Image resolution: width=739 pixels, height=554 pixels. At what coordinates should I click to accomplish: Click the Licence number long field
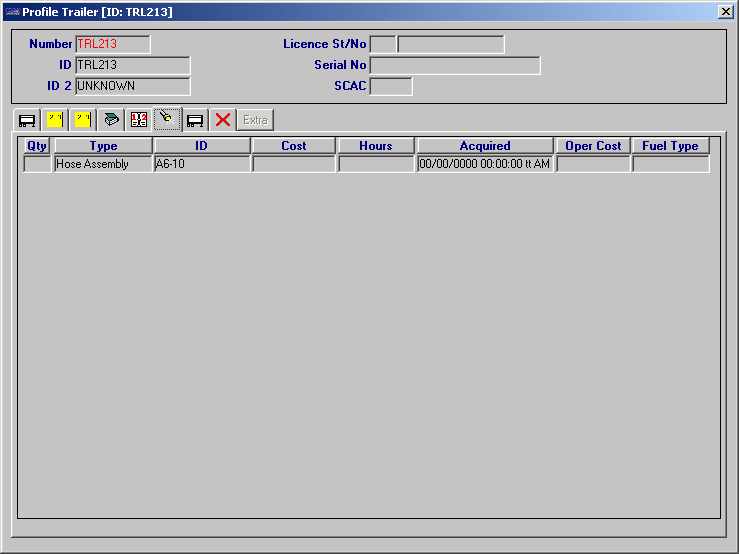(x=451, y=44)
